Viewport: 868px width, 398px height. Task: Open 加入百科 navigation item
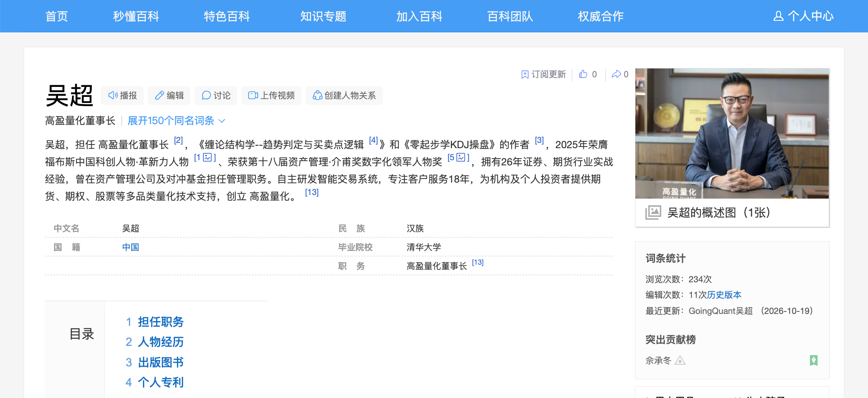[419, 16]
